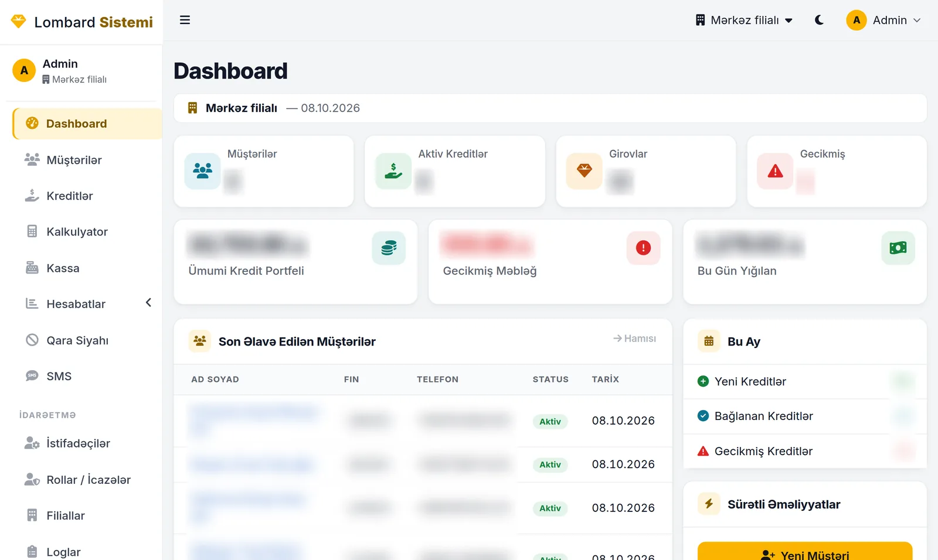Click the Kreditlər hand-coin icon in sidebar
Screen dimensions: 938x560
(x=32, y=196)
